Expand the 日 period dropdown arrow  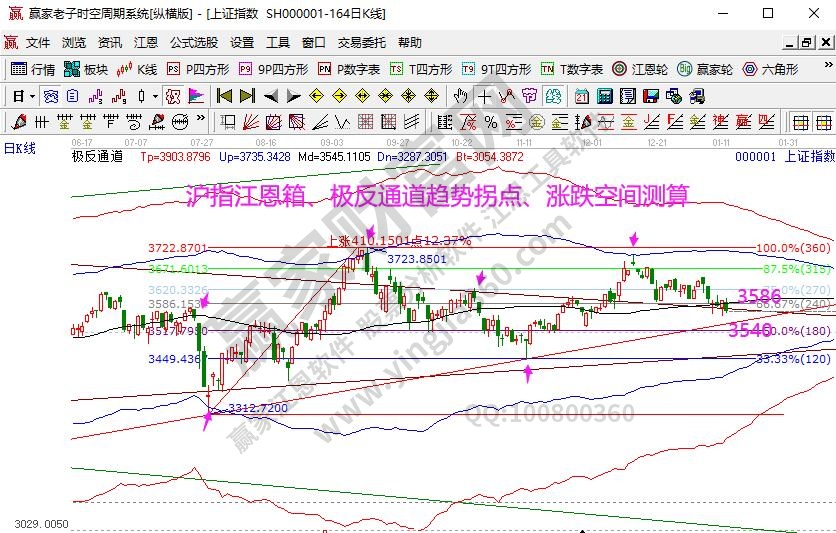[32, 96]
